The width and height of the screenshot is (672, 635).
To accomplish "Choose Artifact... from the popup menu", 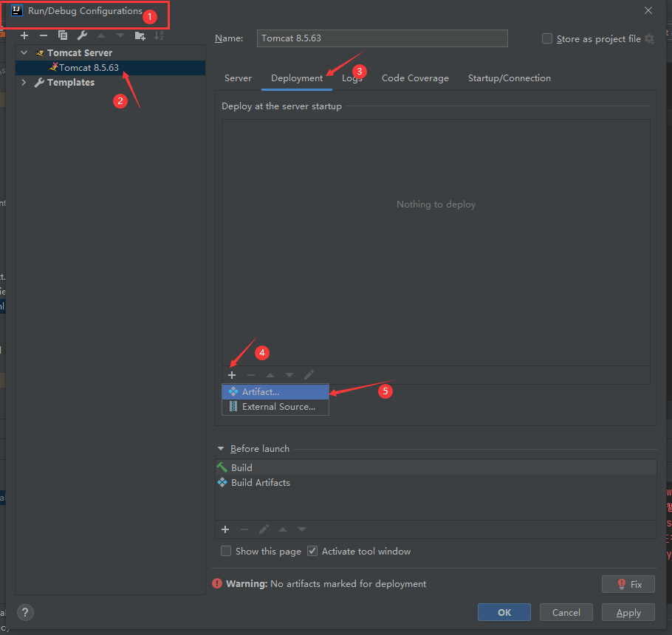I will tap(275, 391).
